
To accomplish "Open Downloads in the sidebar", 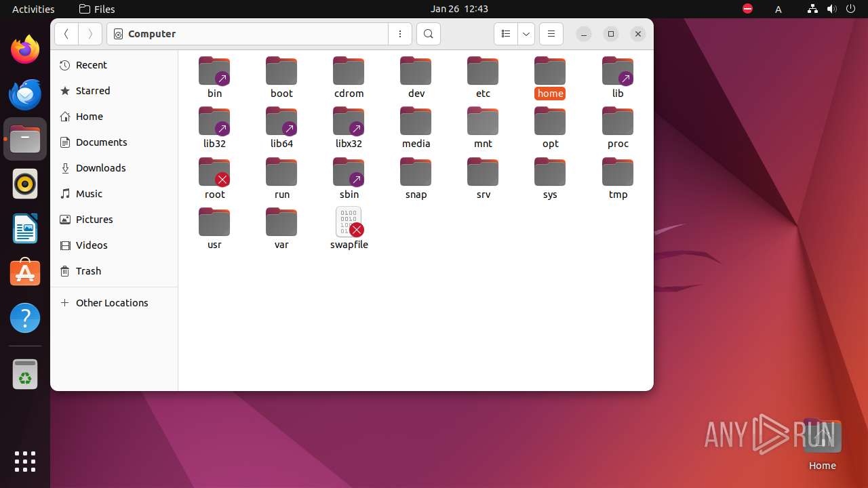I will click(x=114, y=168).
